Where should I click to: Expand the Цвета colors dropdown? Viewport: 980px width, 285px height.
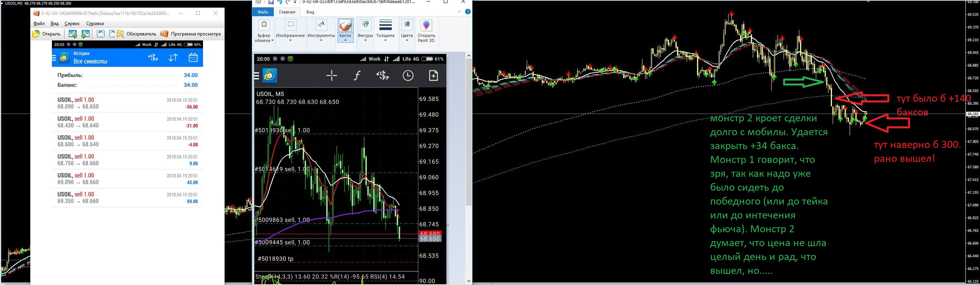click(x=407, y=34)
